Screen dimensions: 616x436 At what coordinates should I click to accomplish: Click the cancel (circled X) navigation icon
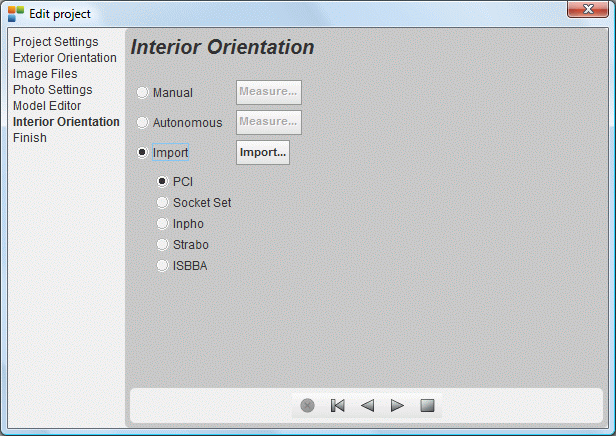(307, 405)
